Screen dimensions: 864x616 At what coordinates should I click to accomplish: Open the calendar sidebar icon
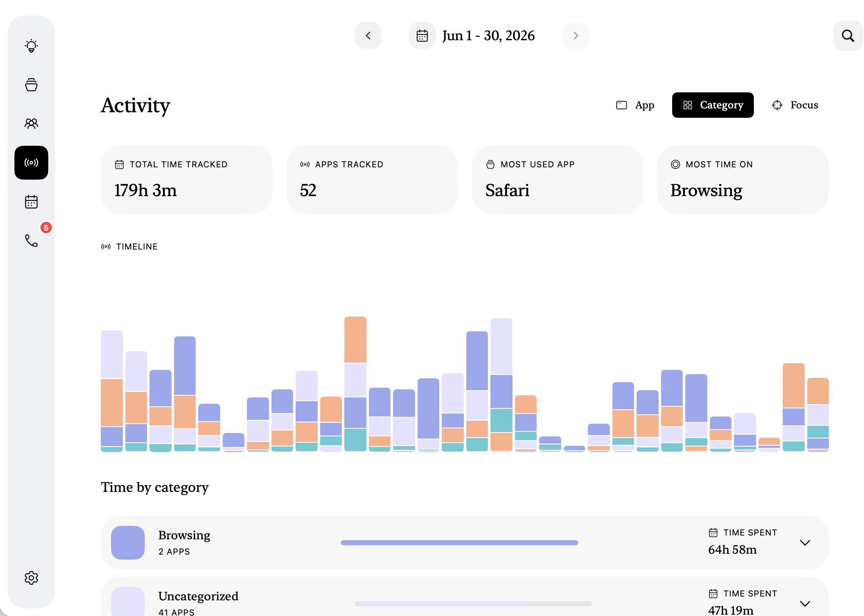point(31,202)
